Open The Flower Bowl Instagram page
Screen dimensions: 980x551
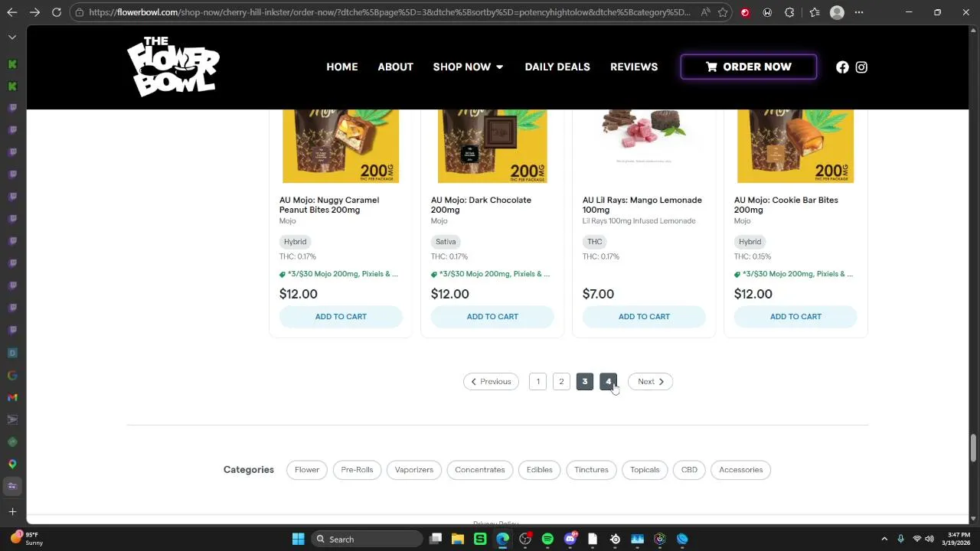coord(861,67)
